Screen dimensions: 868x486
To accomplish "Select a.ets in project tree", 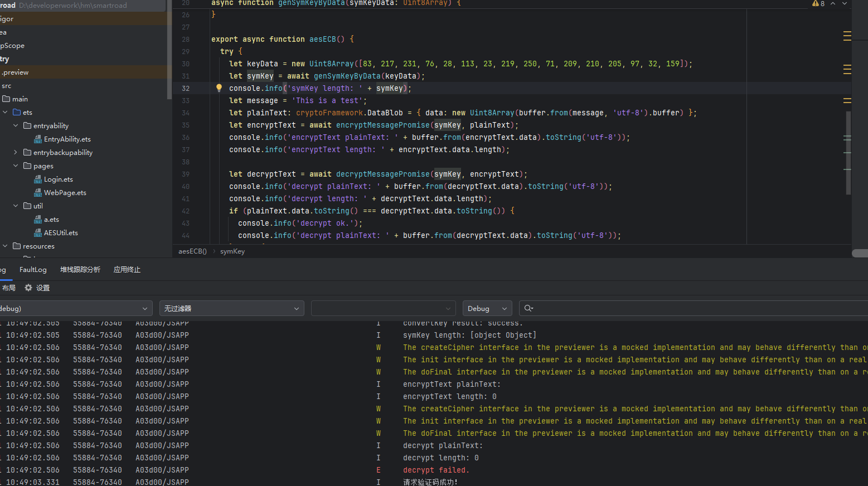I will [51, 220].
